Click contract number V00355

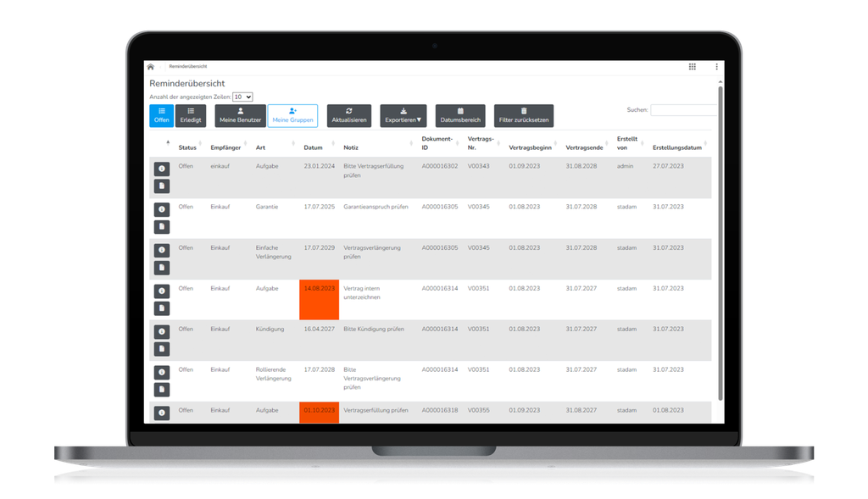pos(478,411)
